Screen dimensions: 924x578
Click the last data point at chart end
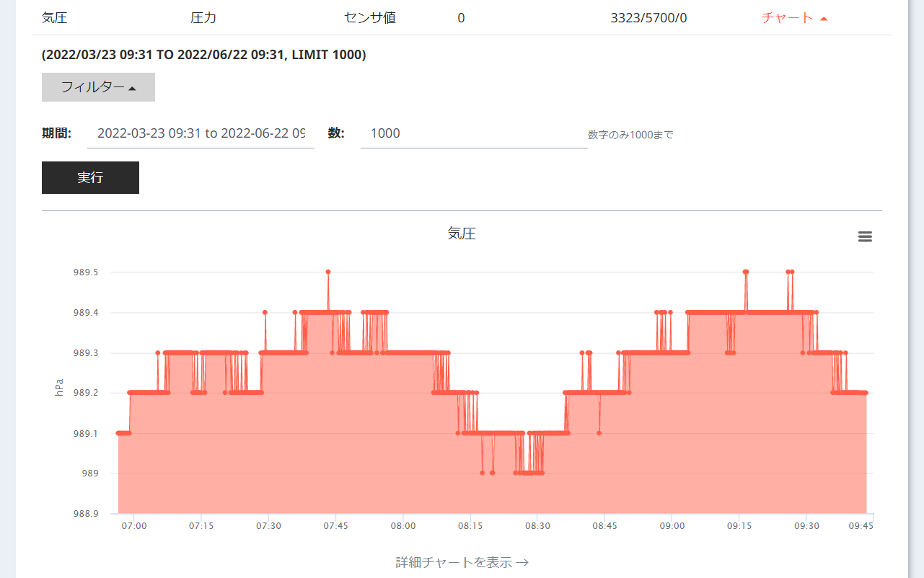click(x=866, y=393)
